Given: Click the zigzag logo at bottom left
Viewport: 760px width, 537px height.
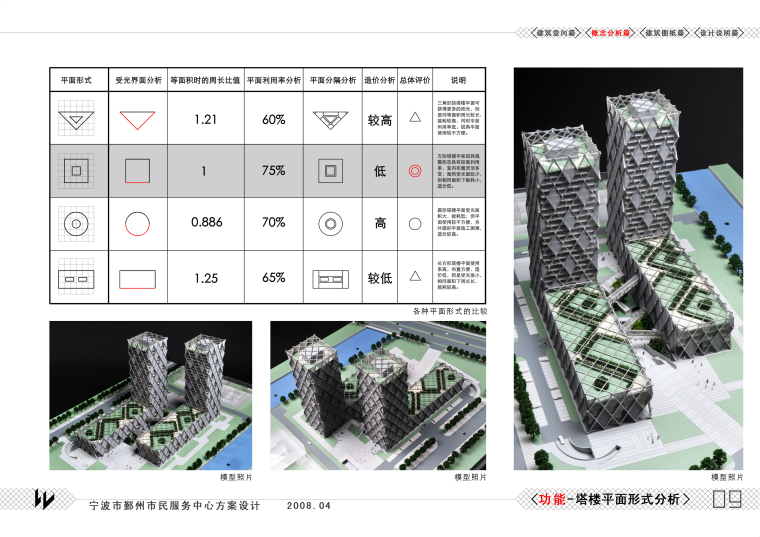Looking at the screenshot, I should [x=45, y=499].
